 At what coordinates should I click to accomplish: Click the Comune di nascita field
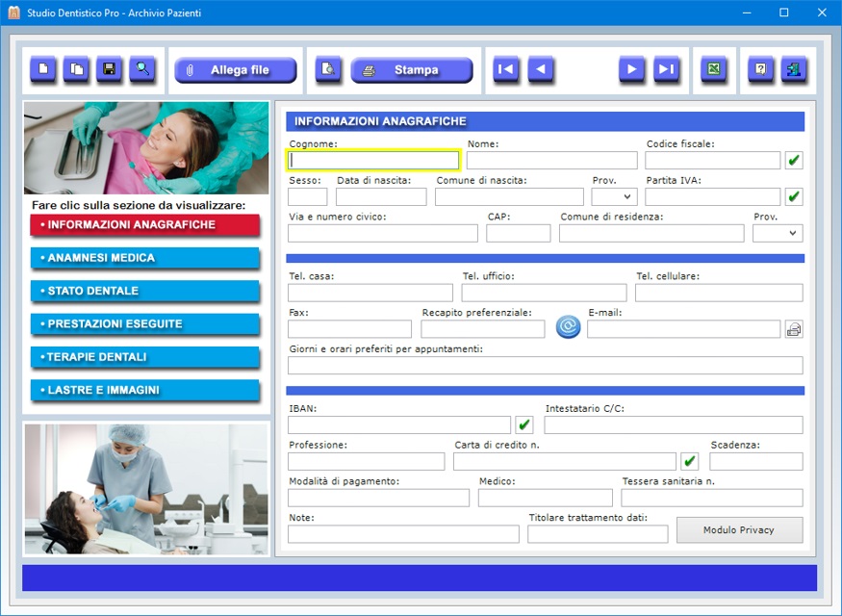pos(509,196)
